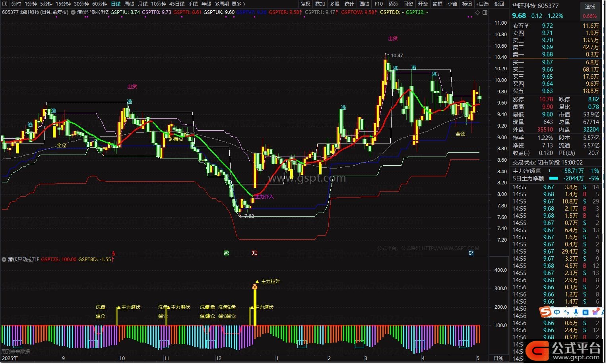Image resolution: width=607 pixels, height=364 pixels.
Task: Click the +自选 add to watchlist button
Action: click(482, 4)
